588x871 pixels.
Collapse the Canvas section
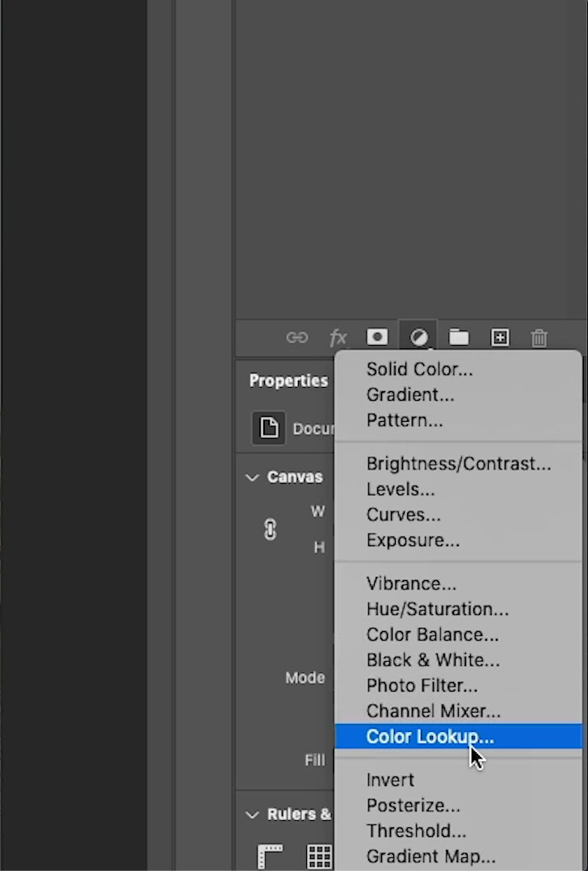pos(252,478)
